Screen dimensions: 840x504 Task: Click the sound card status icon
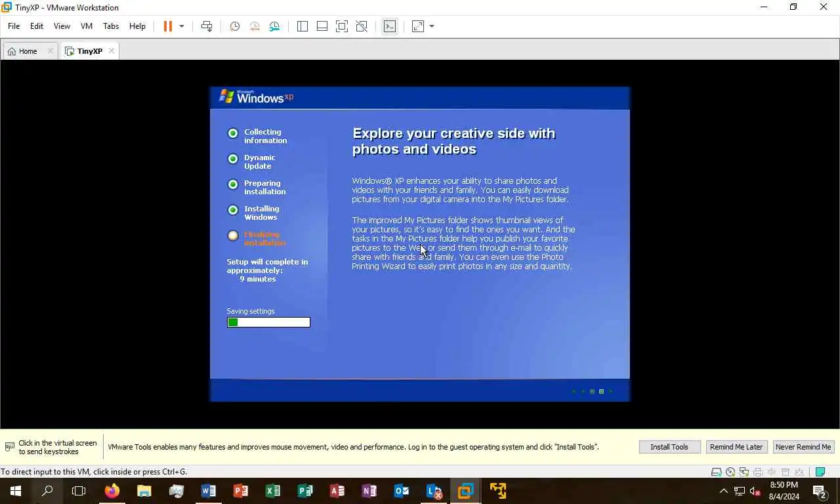click(x=772, y=472)
